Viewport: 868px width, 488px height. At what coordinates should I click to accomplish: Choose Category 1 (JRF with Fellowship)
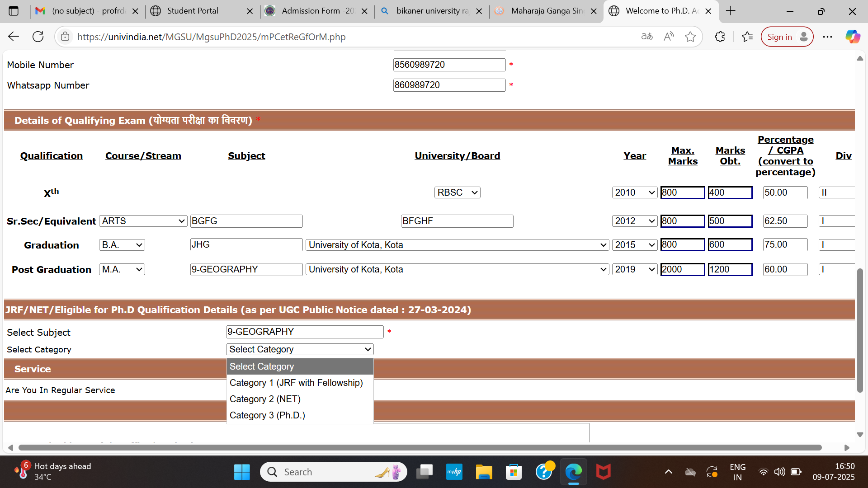click(296, 383)
